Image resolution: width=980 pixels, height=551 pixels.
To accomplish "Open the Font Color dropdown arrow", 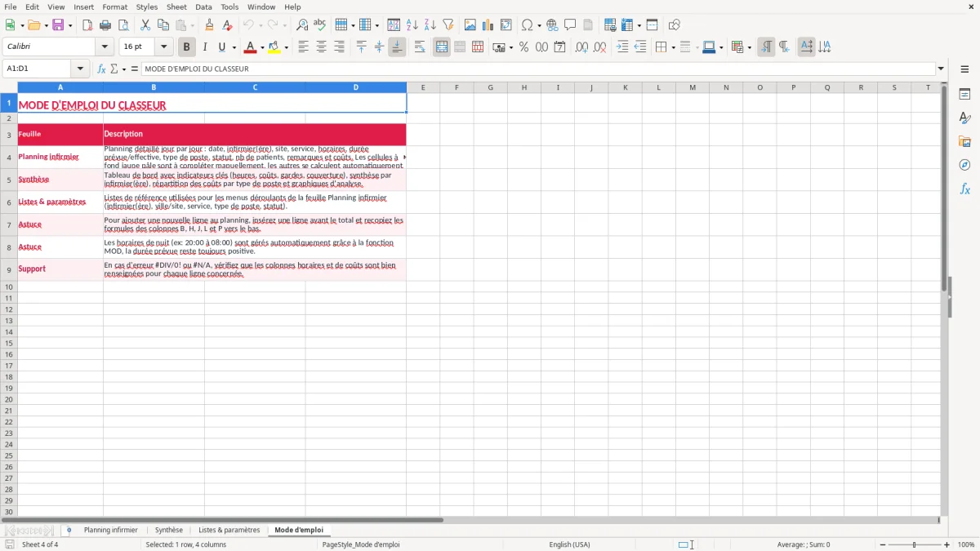I will (x=262, y=47).
